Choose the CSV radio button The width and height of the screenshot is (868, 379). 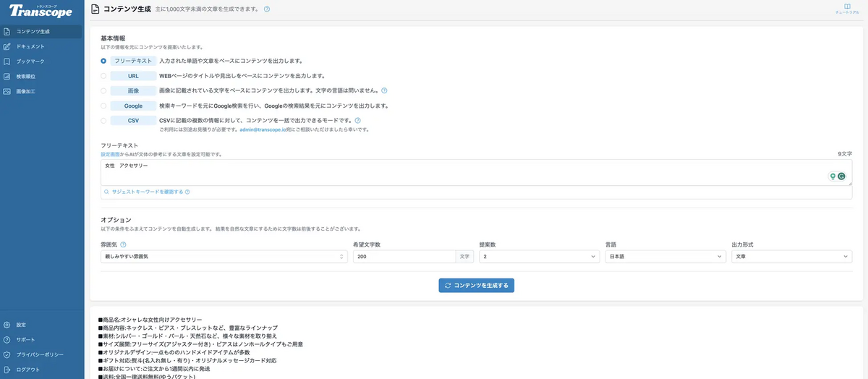[x=103, y=121]
